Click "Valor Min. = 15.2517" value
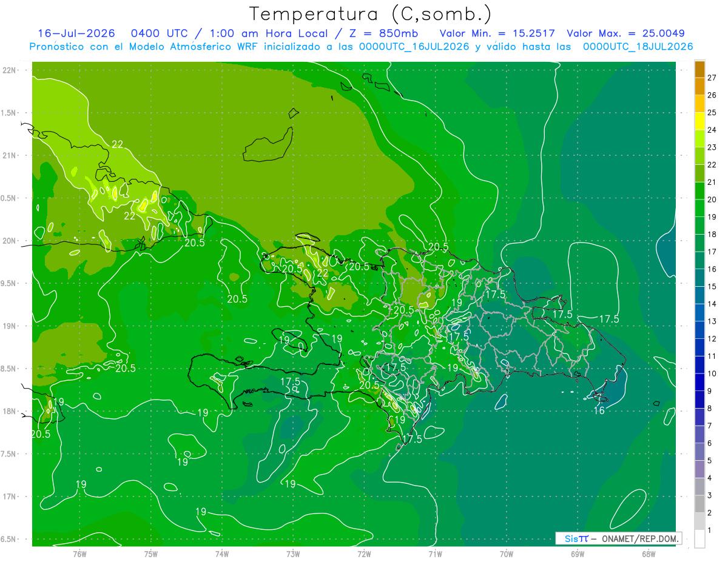 [497, 33]
